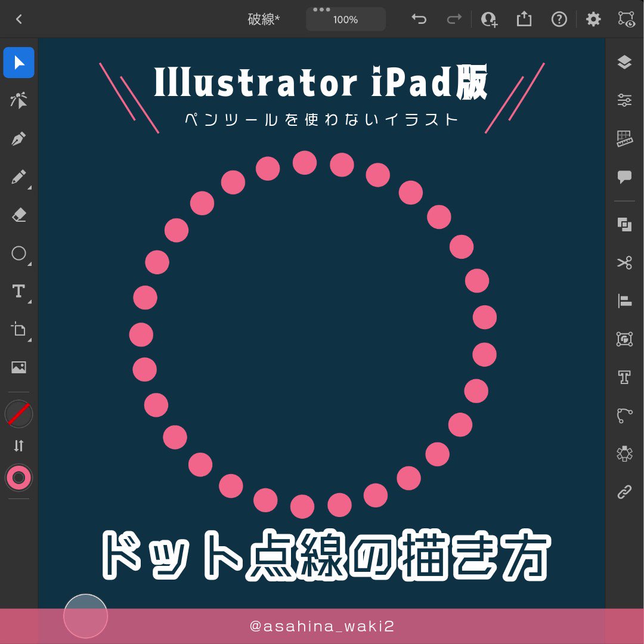Open the Path editing panel

click(x=624, y=415)
